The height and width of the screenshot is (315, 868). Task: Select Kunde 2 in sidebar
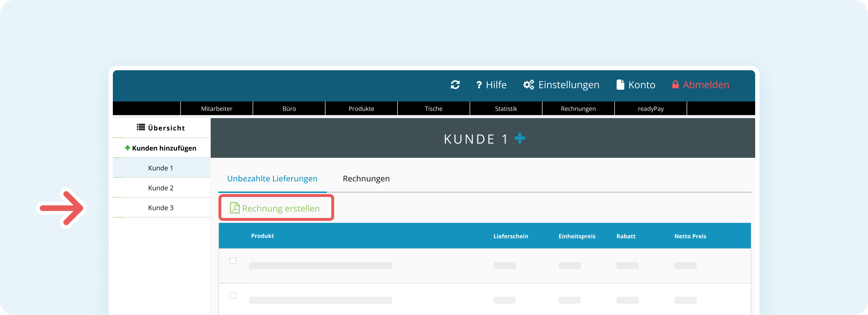tap(161, 188)
